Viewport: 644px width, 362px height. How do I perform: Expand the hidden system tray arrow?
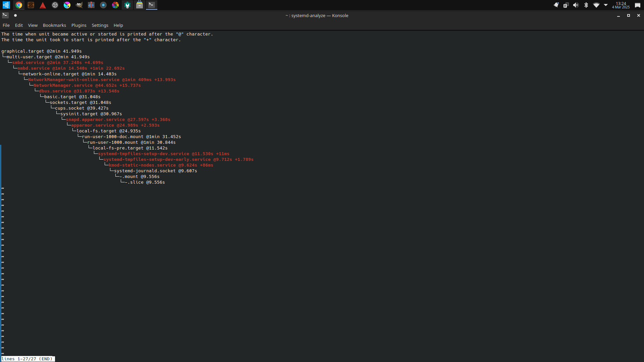coord(606,5)
